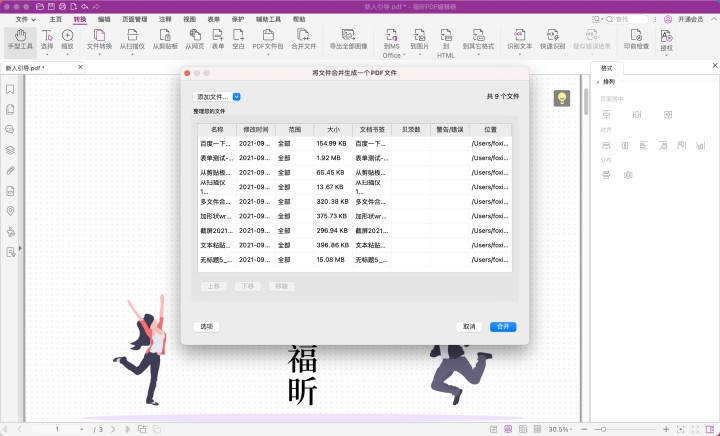Screen dimensions: 720x436
Task: Switch to the 页面管理 ribbon tab
Action: (x=133, y=19)
